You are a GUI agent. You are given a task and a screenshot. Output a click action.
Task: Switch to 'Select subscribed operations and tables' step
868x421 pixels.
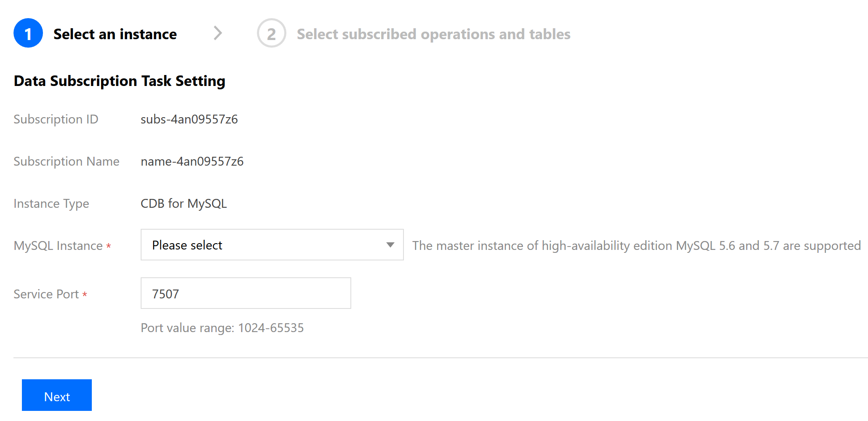tap(434, 34)
